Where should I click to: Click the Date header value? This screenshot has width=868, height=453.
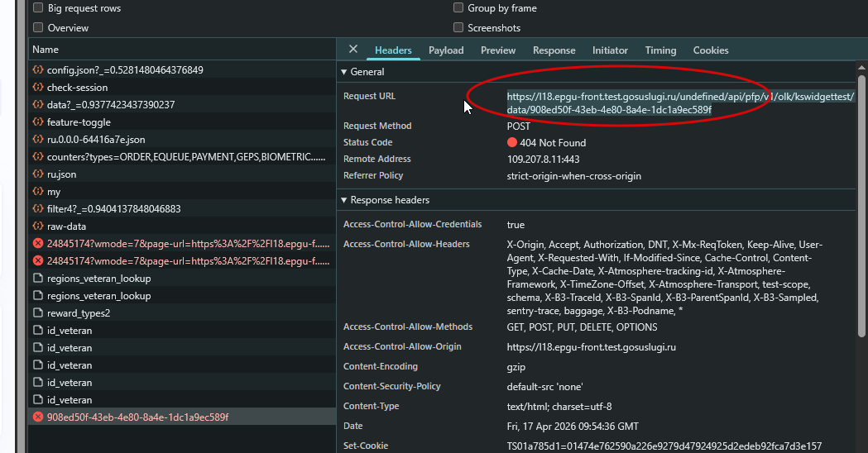tap(573, 427)
